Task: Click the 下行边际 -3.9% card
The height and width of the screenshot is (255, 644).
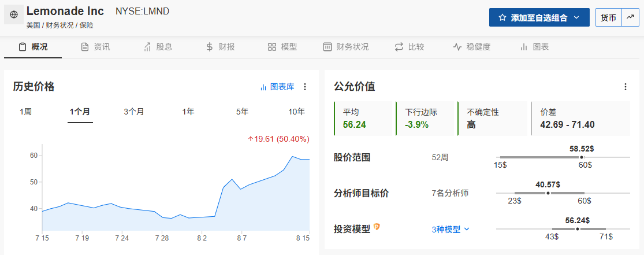Action: click(425, 119)
